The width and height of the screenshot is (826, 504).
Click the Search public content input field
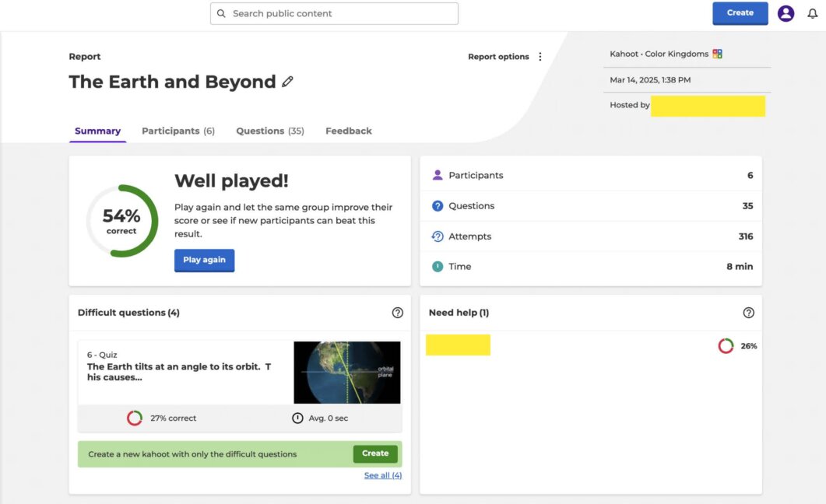click(335, 13)
